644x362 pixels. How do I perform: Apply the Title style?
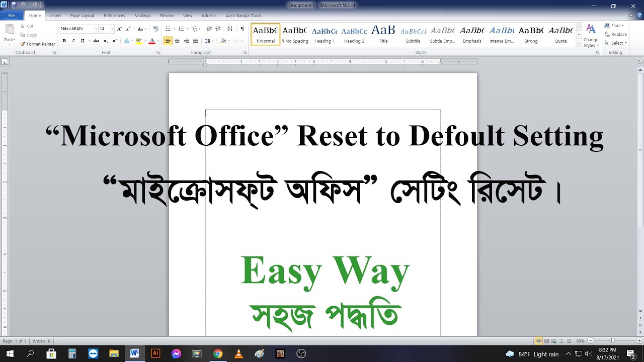[383, 35]
